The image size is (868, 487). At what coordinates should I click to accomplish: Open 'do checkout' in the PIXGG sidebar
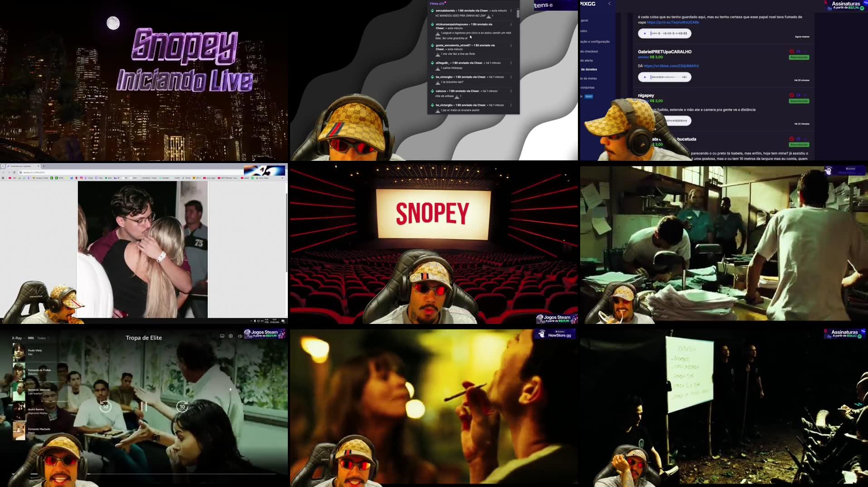pos(589,52)
